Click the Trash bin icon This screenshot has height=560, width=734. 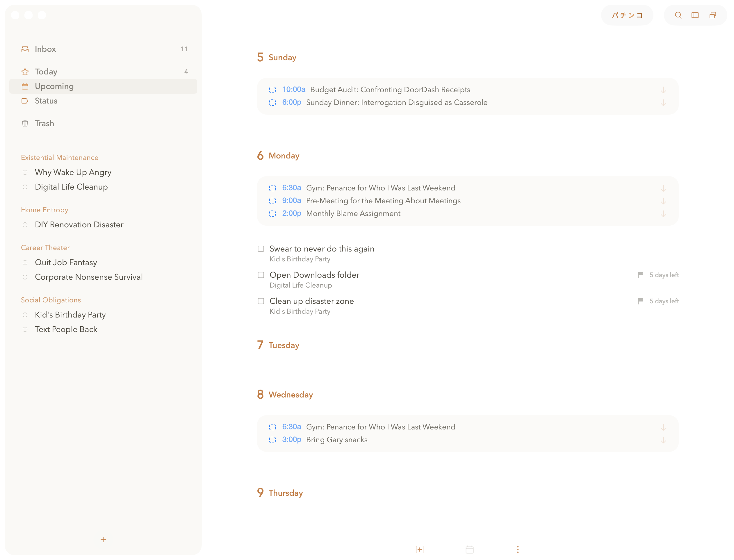[25, 124]
